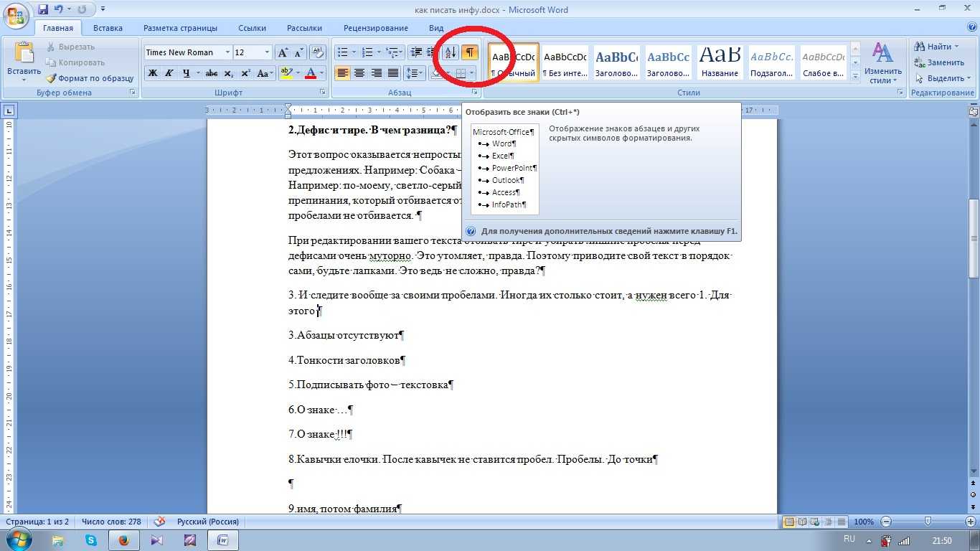980x551 pixels.
Task: Apply the Название style
Action: 720,62
